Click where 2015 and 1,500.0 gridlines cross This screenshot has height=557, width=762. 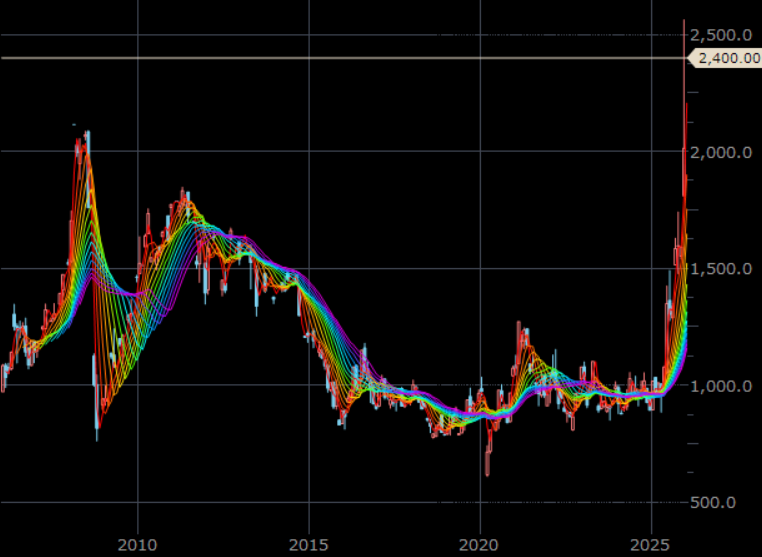tap(309, 269)
